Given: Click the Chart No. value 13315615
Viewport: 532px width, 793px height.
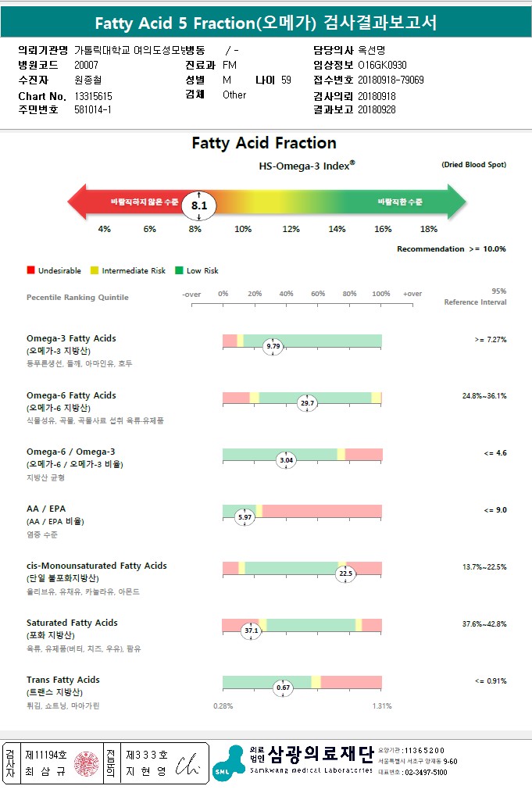Looking at the screenshot, I should coord(93,95).
